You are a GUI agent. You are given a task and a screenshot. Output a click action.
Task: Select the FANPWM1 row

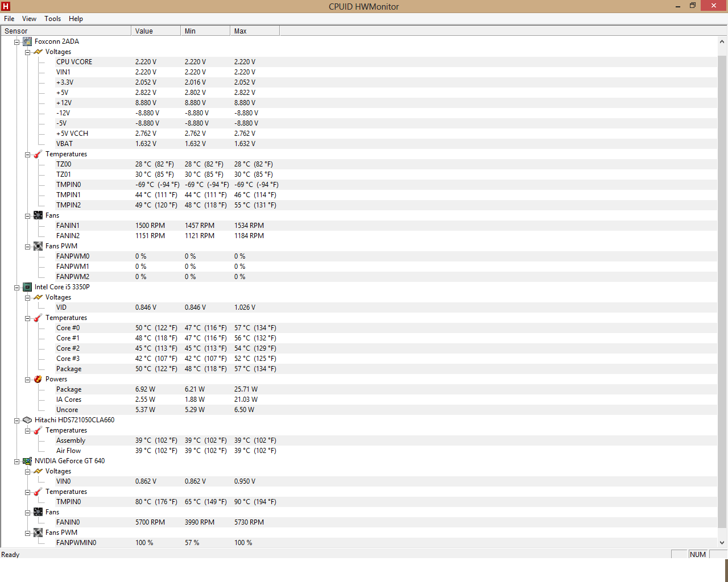359,267
